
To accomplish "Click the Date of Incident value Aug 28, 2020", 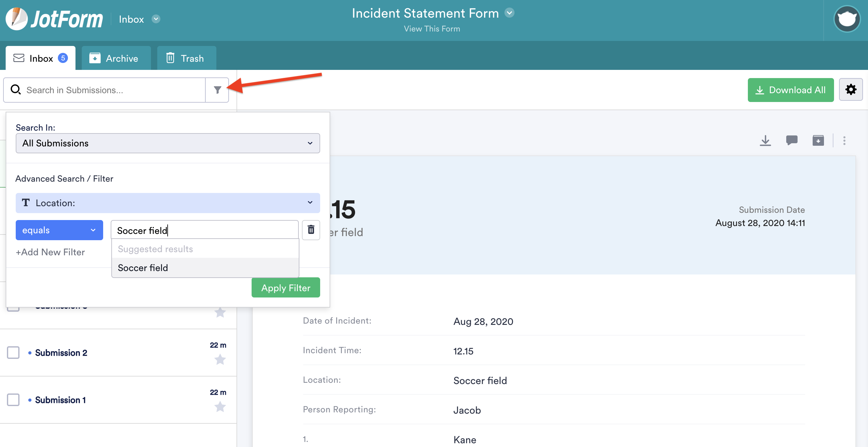I will pyautogui.click(x=483, y=321).
